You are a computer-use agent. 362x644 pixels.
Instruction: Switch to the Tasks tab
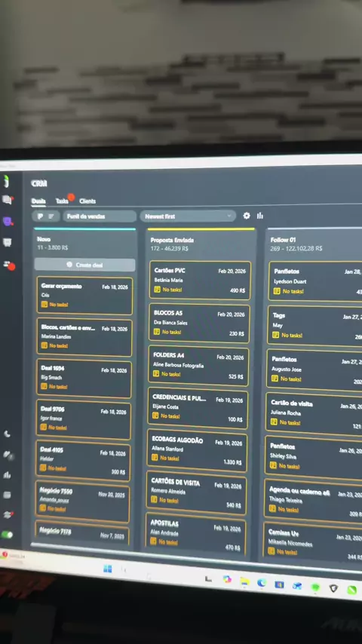[62, 201]
